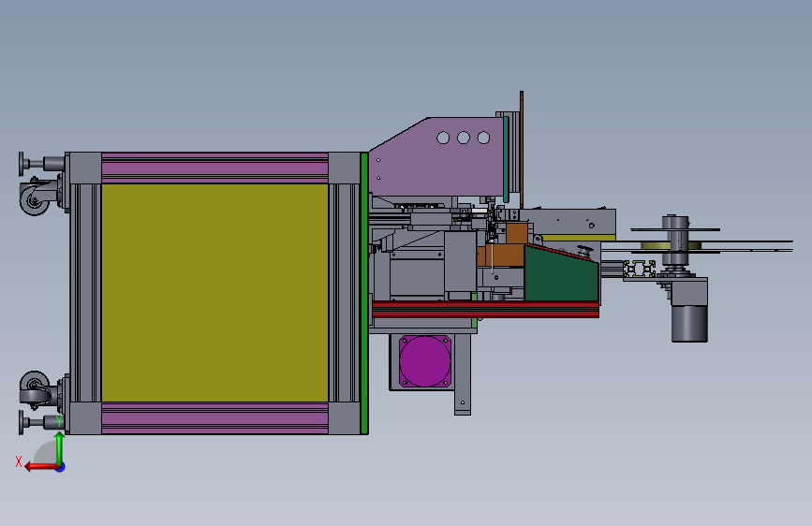Select the upper caster wheel

35,198
